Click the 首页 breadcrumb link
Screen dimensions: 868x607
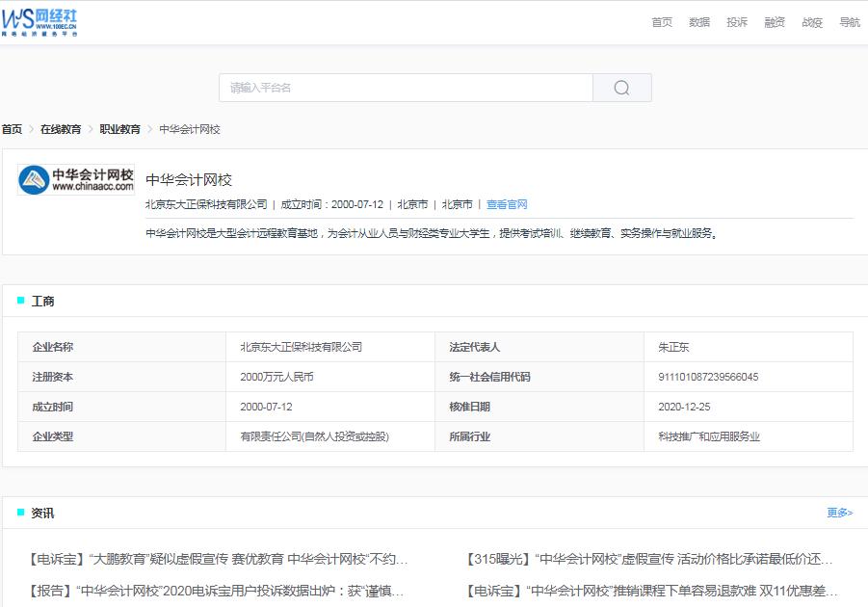13,128
